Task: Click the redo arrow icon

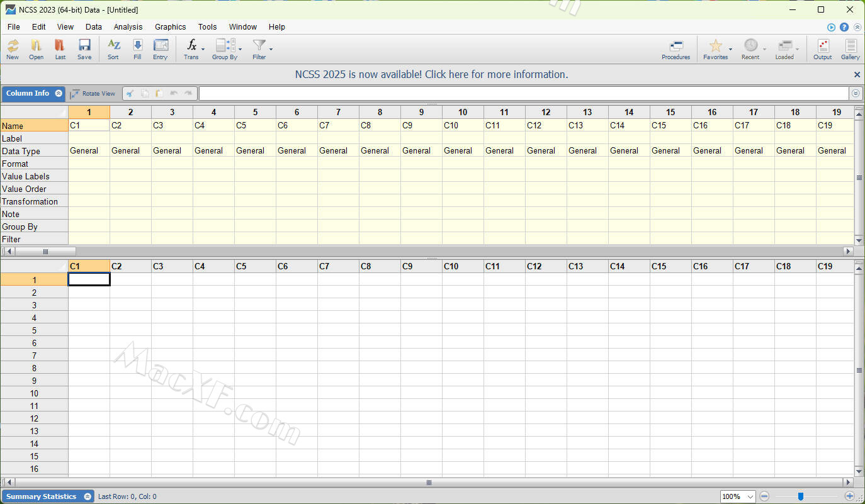Action: tap(188, 93)
